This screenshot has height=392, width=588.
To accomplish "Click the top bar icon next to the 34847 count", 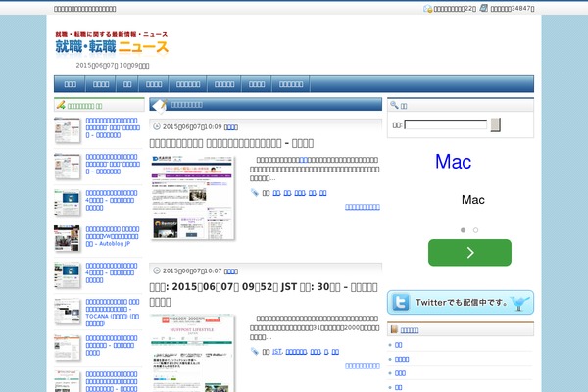I will coord(484,8).
